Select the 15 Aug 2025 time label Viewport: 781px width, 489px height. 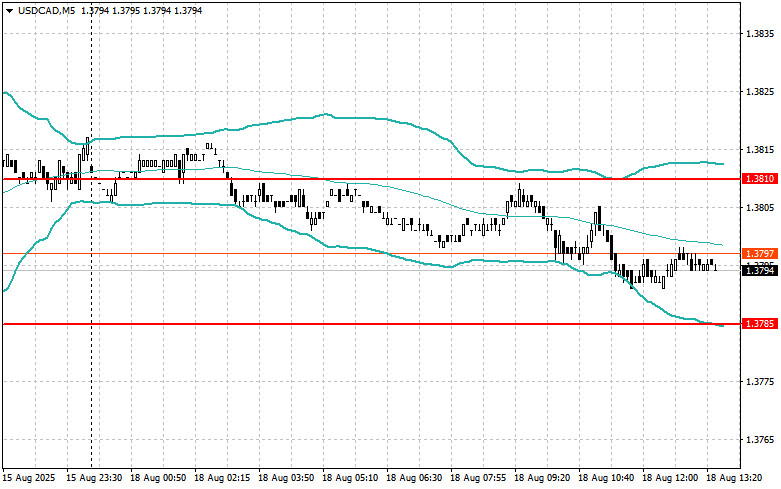[x=29, y=478]
